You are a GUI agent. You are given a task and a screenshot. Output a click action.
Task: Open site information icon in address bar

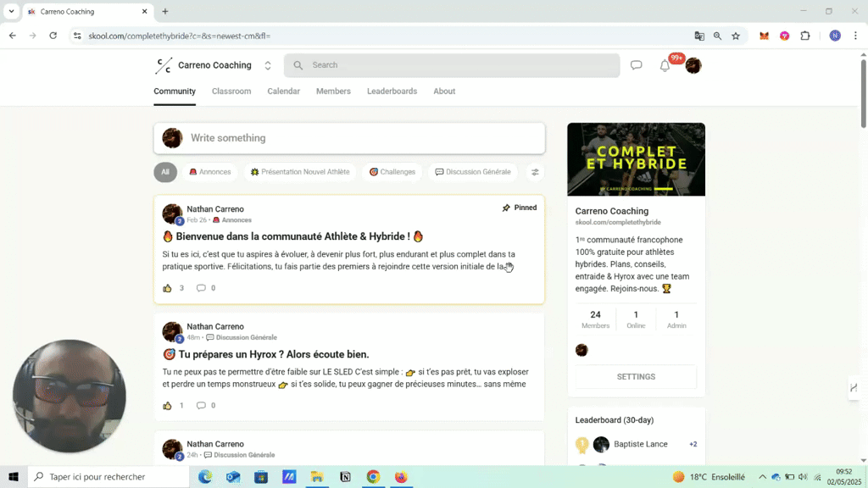77,36
